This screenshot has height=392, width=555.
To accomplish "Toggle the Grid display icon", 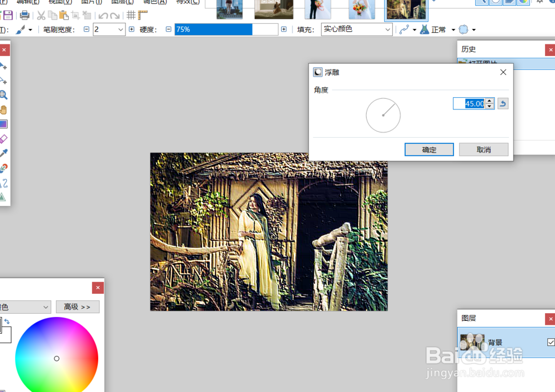I will tap(131, 16).
